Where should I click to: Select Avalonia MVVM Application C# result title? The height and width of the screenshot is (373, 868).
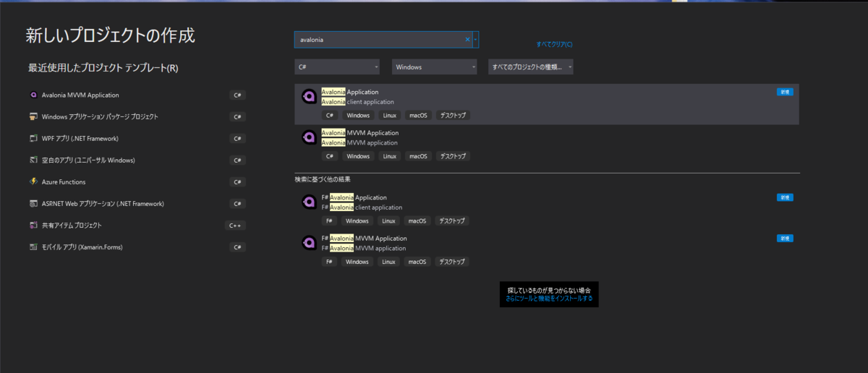(360, 133)
